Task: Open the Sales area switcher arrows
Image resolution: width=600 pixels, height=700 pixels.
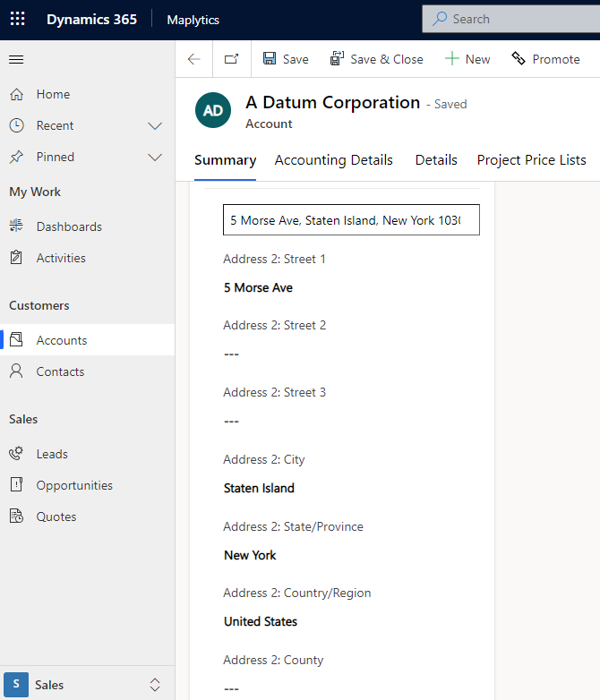Action: 155,685
